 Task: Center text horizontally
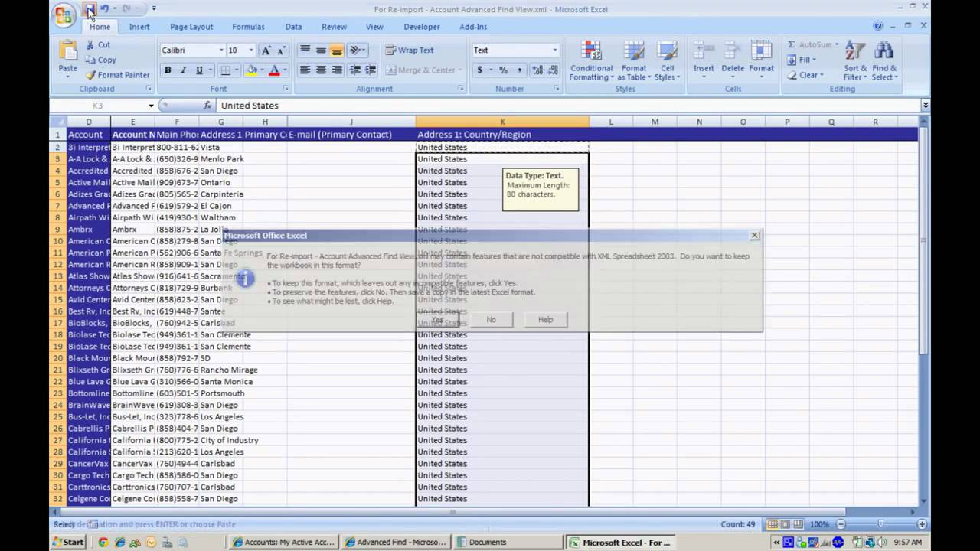[x=321, y=70]
